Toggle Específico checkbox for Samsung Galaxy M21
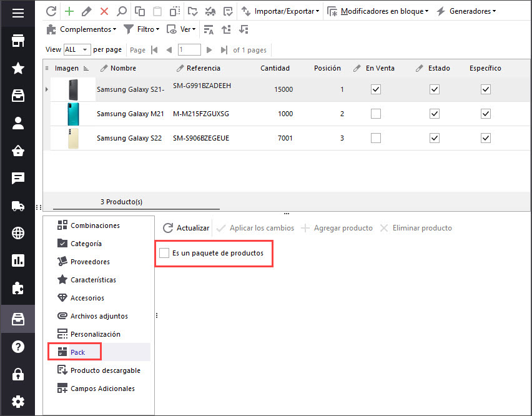The width and height of the screenshot is (532, 416). tap(486, 114)
